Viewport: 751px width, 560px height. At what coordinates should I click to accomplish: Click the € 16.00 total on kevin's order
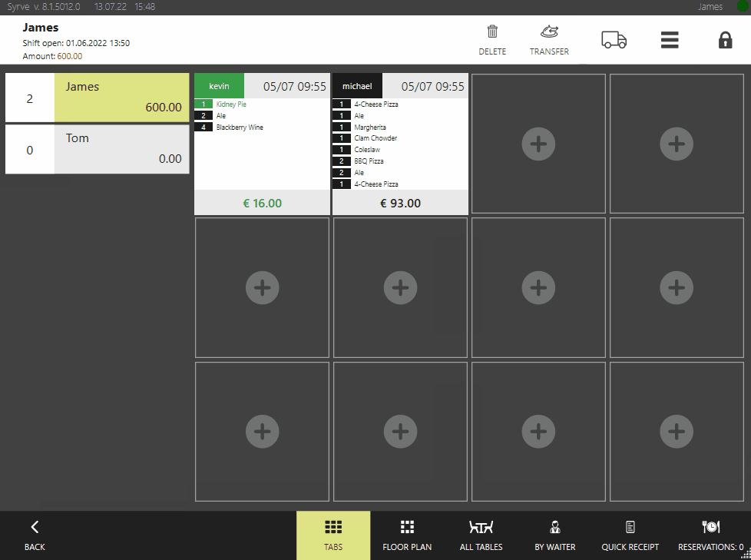coord(262,204)
